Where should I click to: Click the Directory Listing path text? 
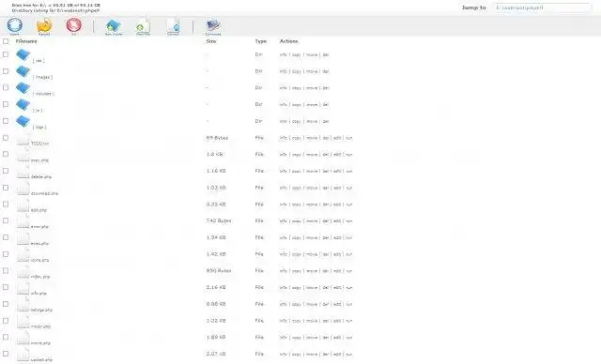pyautogui.click(x=55, y=10)
